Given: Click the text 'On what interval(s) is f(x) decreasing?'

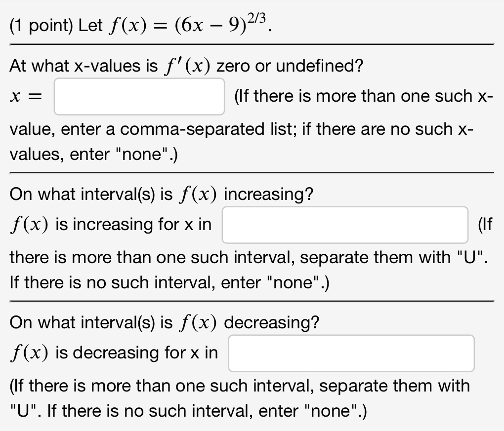Looking at the screenshot, I should 163,322.
